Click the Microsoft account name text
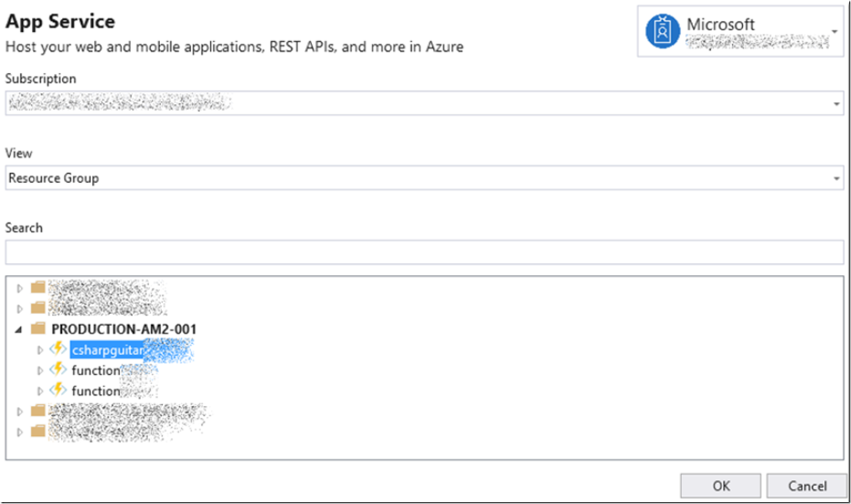Image resolution: width=851 pixels, height=504 pixels. (720, 24)
